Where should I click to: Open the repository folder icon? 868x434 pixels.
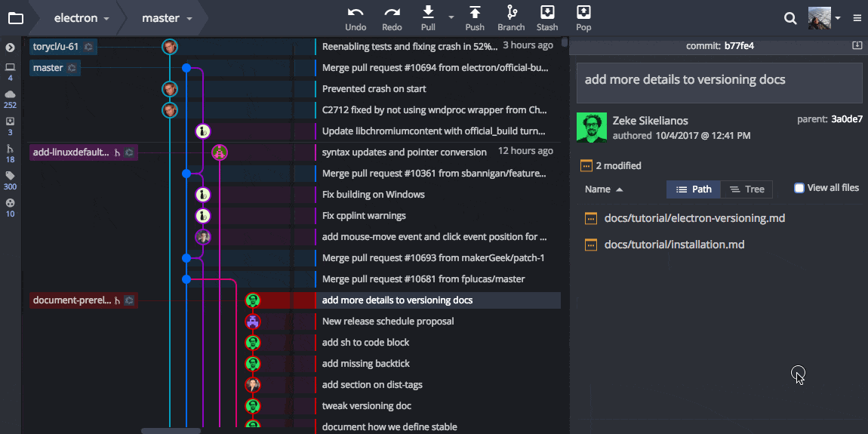click(x=16, y=18)
